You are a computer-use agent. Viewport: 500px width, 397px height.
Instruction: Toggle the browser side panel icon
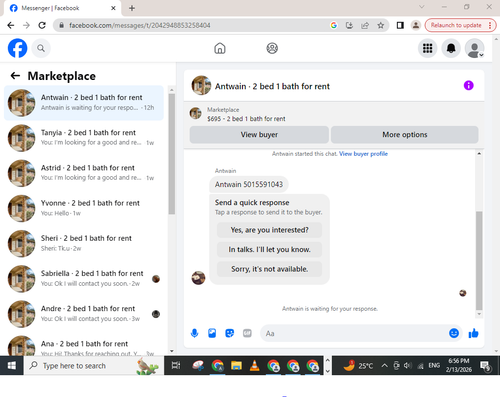coord(400,25)
